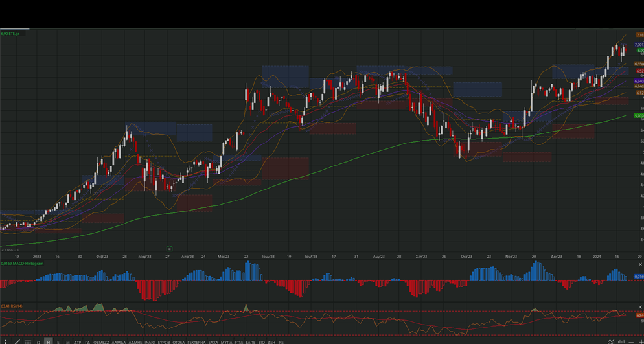Click the Σεπ'23 date label
Screen dimensions: 644x344
click(421, 257)
